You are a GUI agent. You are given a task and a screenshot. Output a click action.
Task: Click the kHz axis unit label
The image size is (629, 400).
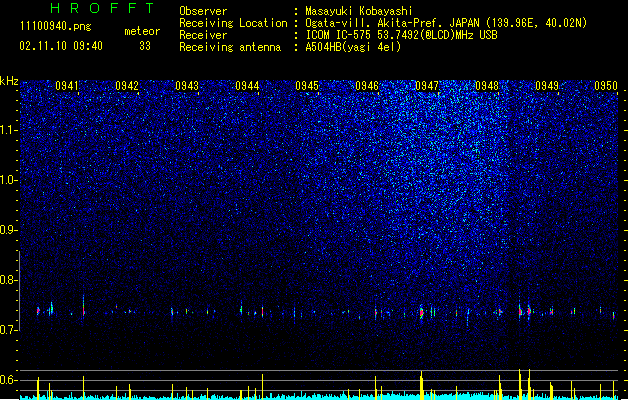pos(9,81)
